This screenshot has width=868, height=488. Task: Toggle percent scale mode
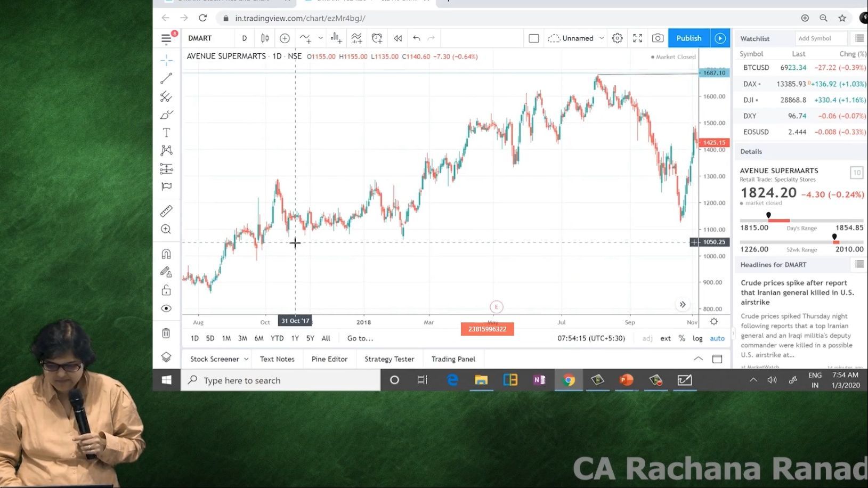point(682,338)
